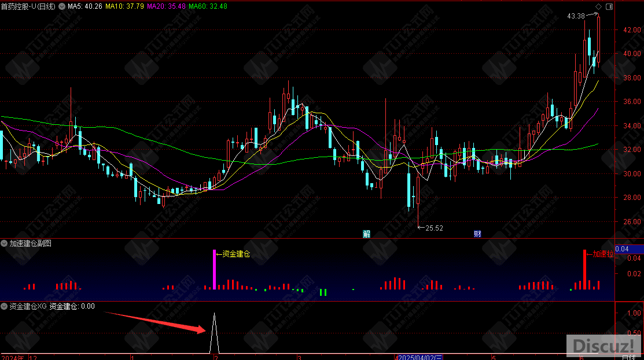
Task: Click the magenta 资金建仓 signal bar
Action: click(x=215, y=269)
